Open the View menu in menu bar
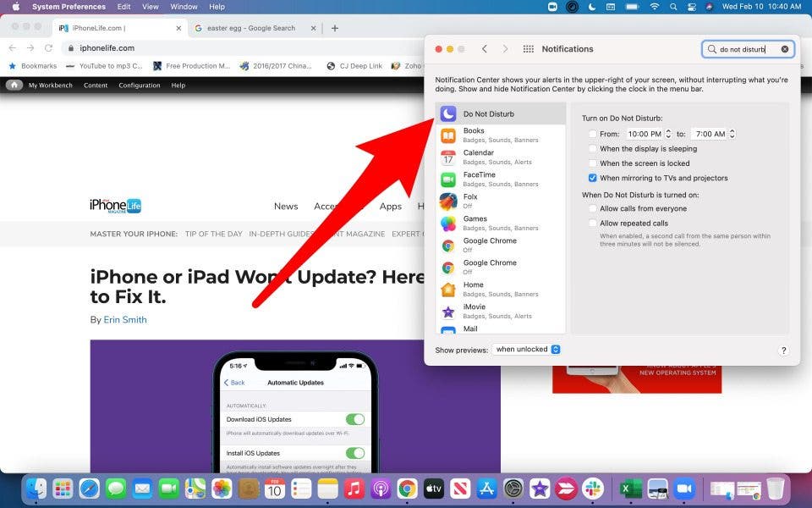The width and height of the screenshot is (812, 508). 150,7
